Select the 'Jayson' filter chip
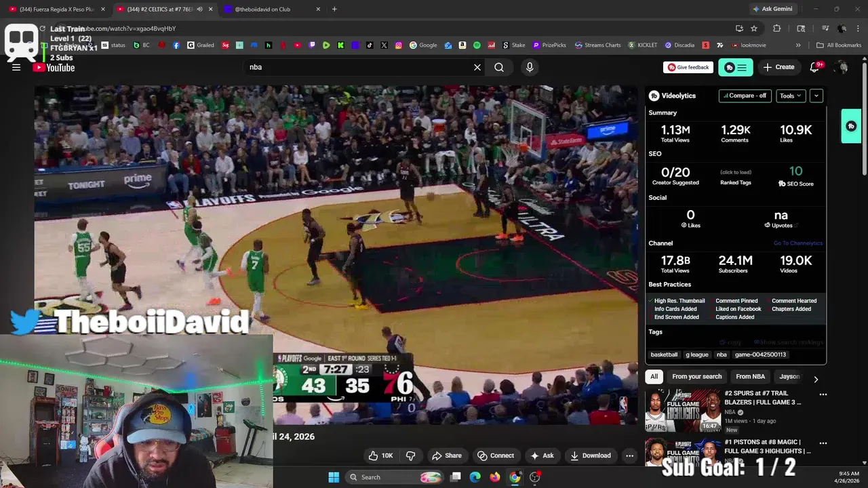868x488 pixels. click(789, 377)
